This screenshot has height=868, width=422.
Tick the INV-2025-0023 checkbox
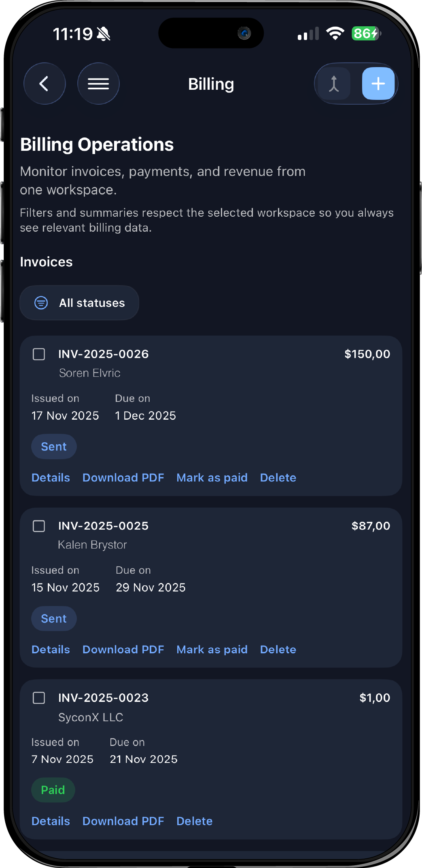pos(39,698)
